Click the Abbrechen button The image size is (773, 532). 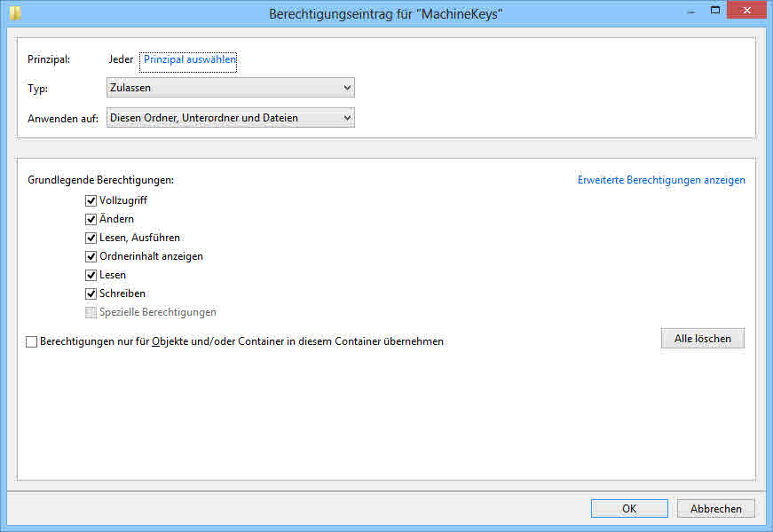(716, 508)
